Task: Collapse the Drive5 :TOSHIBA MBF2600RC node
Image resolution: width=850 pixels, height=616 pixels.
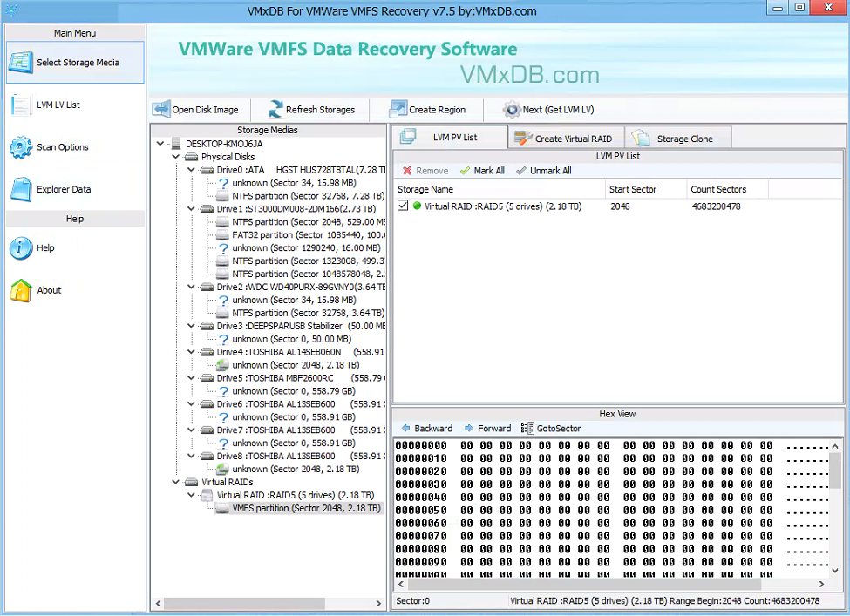Action: pos(191,377)
